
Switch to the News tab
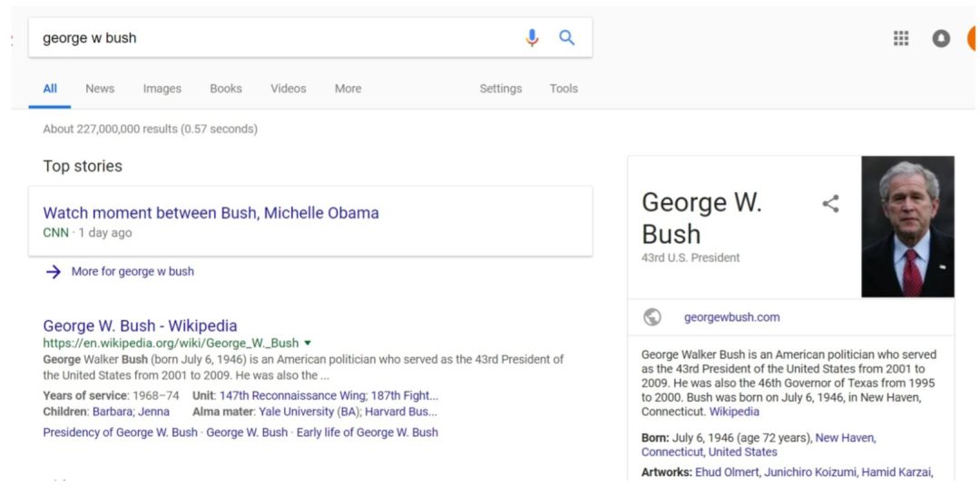pos(100,89)
